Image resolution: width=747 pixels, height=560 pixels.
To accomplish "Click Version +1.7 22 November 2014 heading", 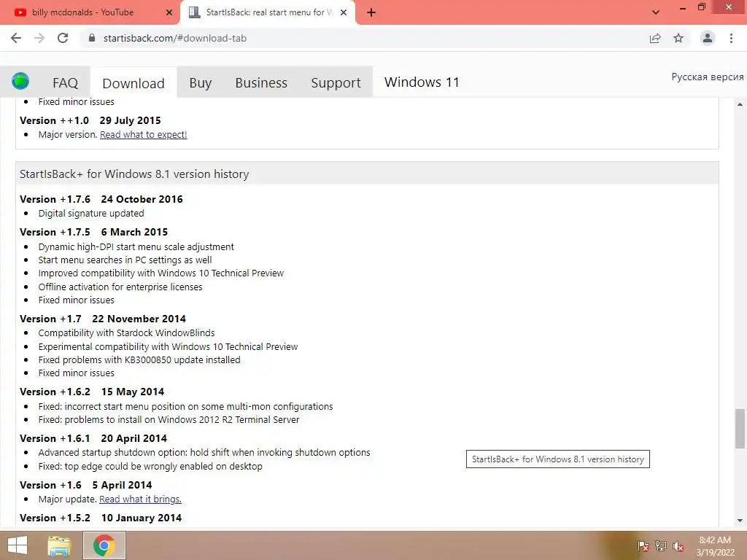I will click(x=103, y=319).
